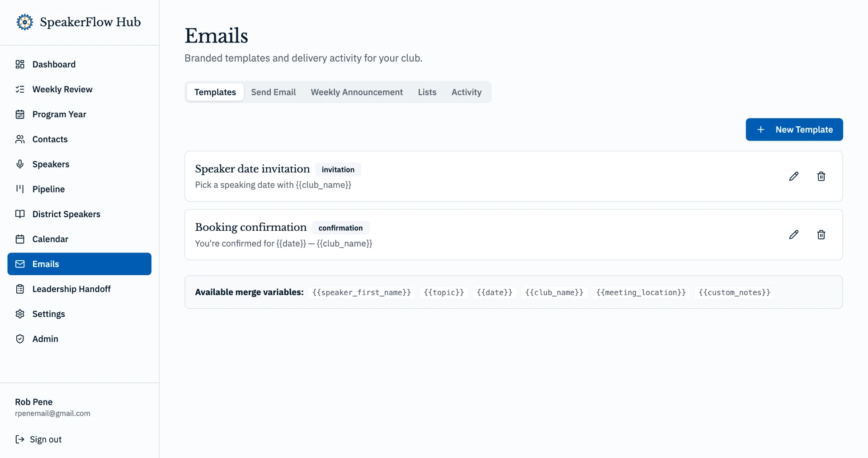This screenshot has height=458, width=868.
Task: Delete the Speaker date invitation template
Action: click(821, 176)
